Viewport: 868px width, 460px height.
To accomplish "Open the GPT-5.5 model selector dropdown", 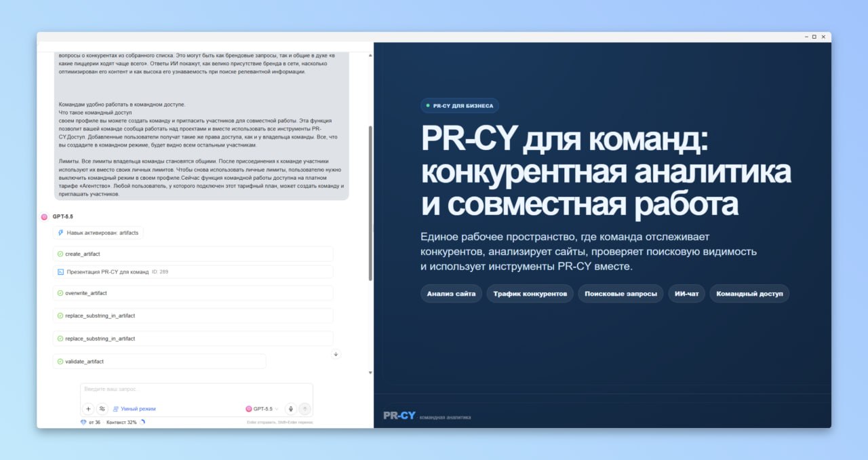I will pos(262,409).
